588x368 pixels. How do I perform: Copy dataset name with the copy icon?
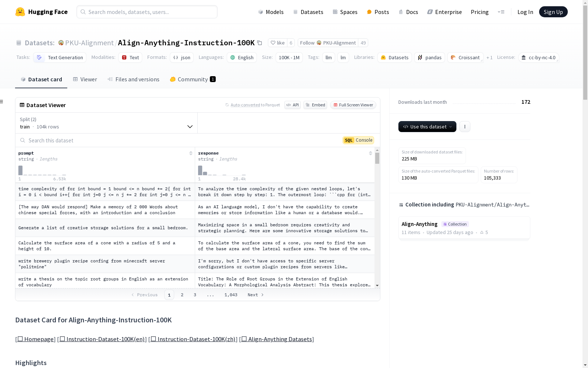259,43
